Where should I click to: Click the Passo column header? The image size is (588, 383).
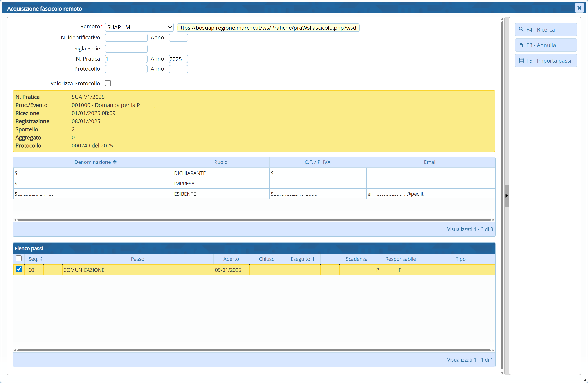(x=137, y=259)
